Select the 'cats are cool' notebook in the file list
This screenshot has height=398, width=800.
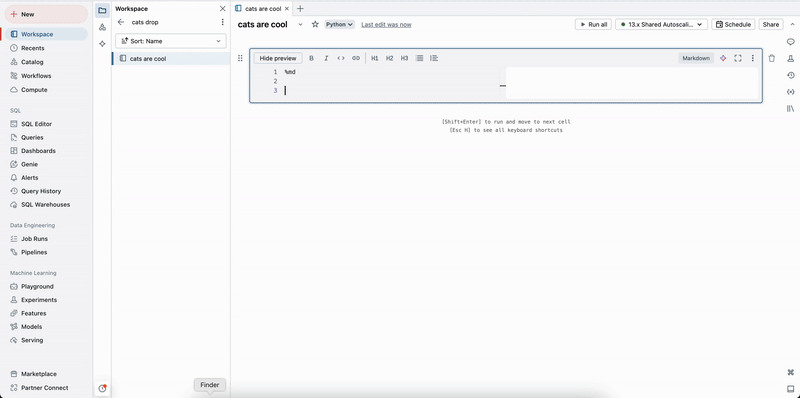pyautogui.click(x=171, y=59)
